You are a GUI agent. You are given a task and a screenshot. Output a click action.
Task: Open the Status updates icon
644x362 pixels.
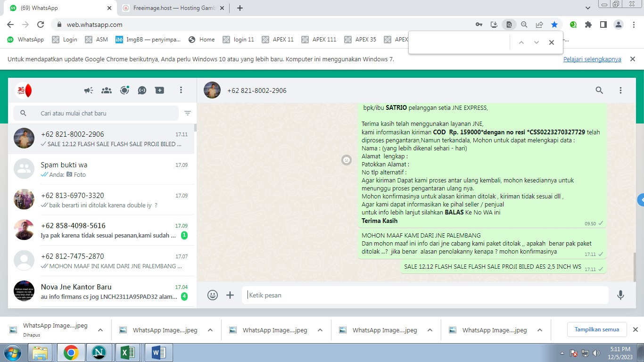point(124,90)
